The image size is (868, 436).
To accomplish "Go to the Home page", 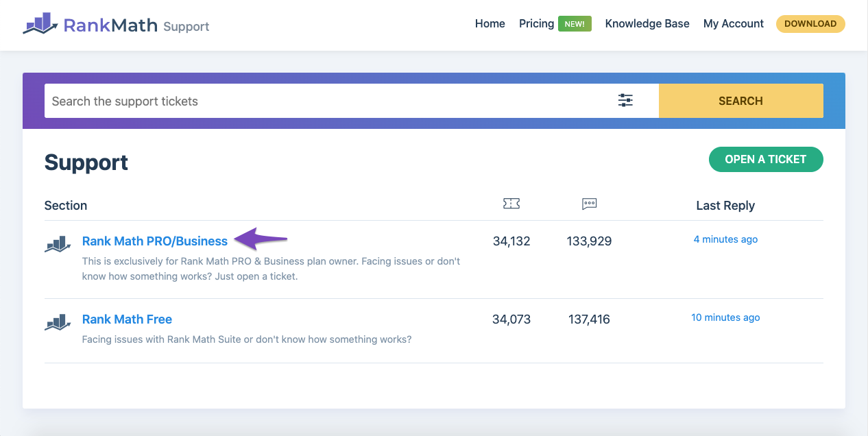I will 490,24.
